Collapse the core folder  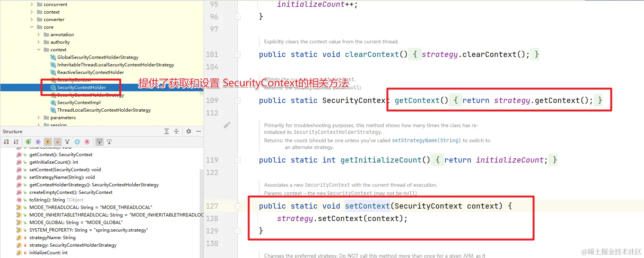32,27
